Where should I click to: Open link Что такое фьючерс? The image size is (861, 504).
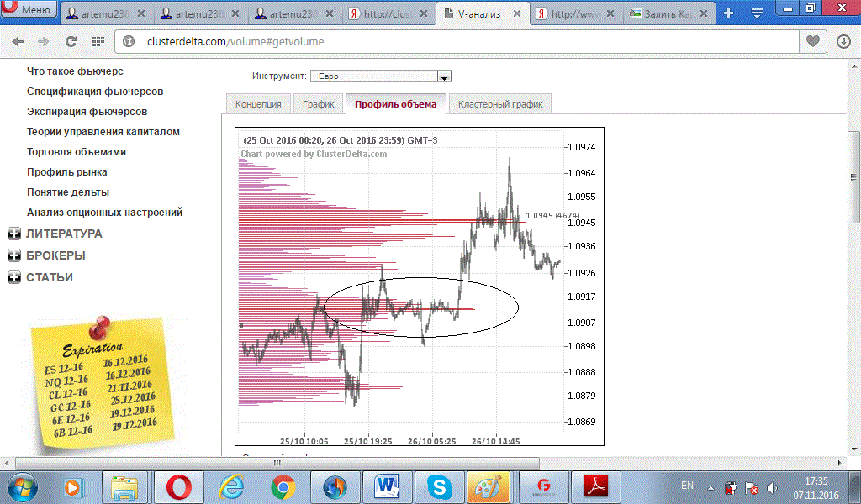(75, 71)
